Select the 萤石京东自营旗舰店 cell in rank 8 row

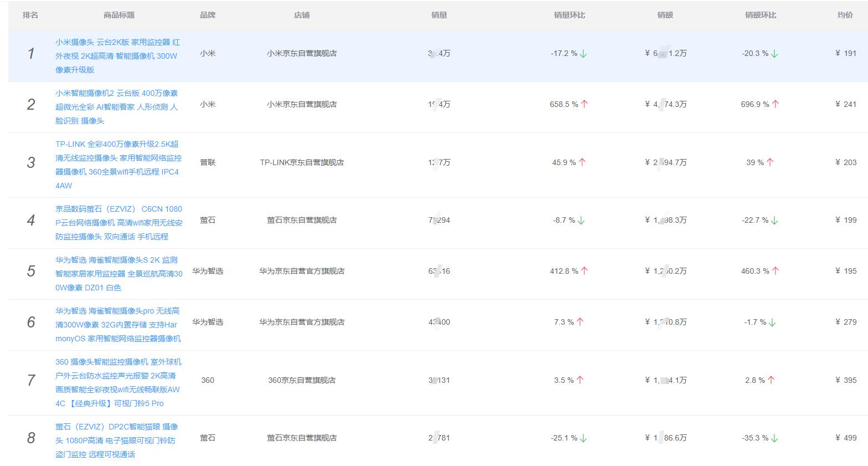pos(302,438)
